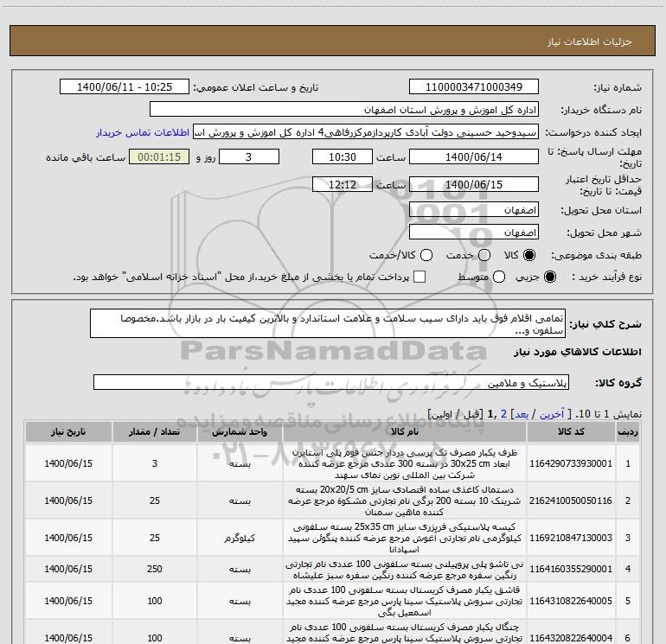Image resolution: width=666 pixels, height=644 pixels.
Task: Click row 2 product name دستمال کاغذی
Action: [x=405, y=501]
